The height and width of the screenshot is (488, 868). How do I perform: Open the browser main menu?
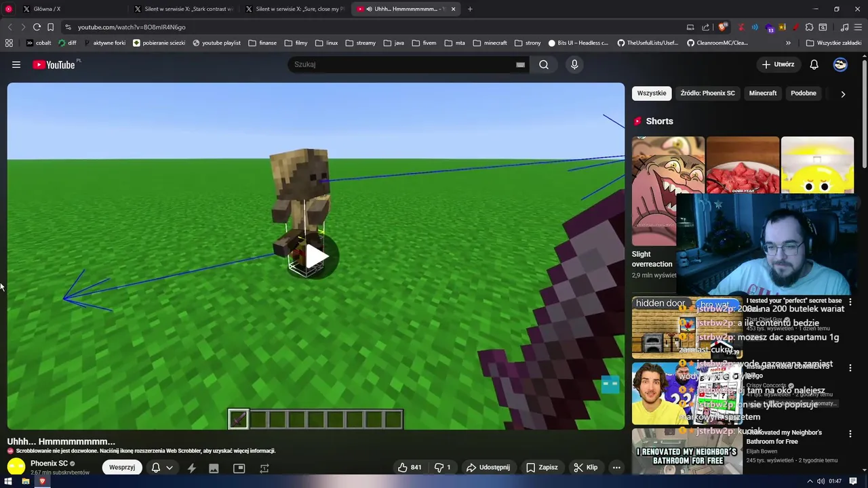[x=859, y=27]
